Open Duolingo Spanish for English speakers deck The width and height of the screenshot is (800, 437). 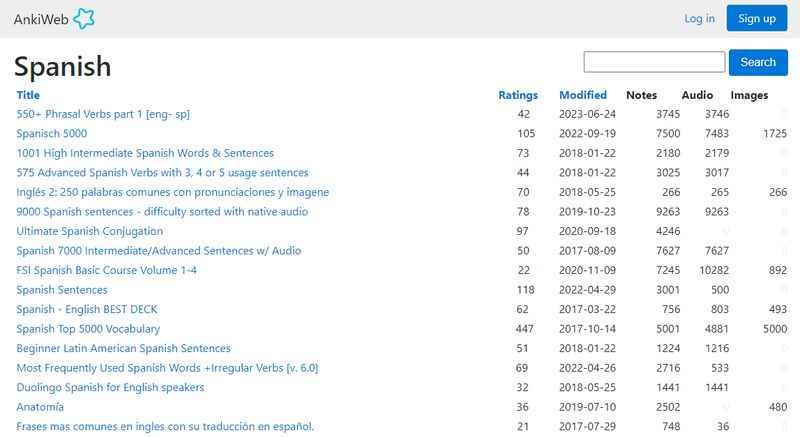point(110,388)
